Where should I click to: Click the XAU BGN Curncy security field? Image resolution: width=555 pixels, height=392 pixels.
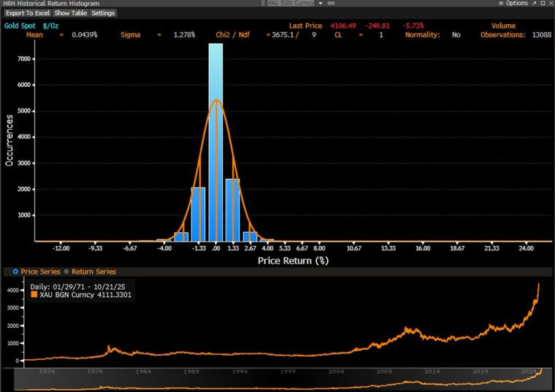point(290,3)
